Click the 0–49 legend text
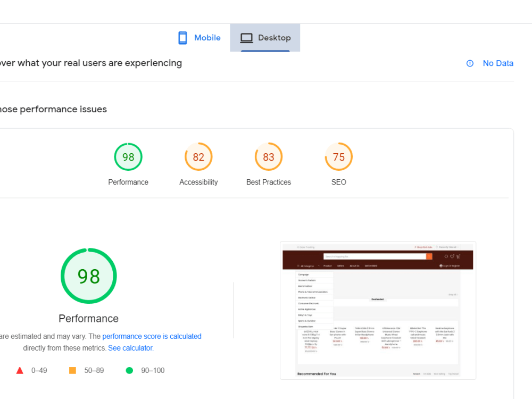This screenshot has width=532, height=399. tap(39, 370)
